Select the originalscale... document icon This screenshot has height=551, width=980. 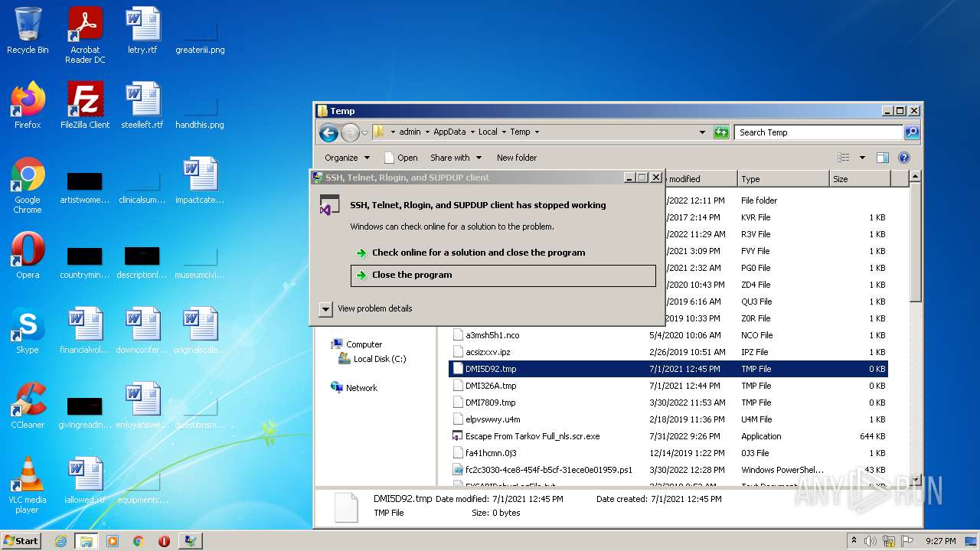pyautogui.click(x=200, y=331)
